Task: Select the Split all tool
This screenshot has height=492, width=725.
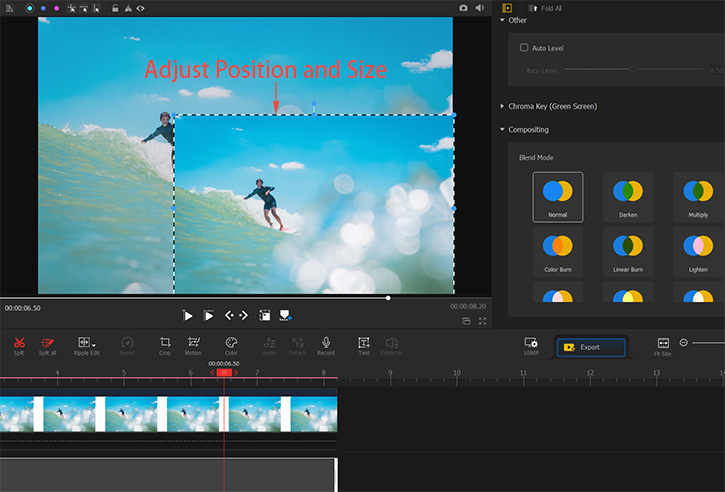Action: [47, 343]
